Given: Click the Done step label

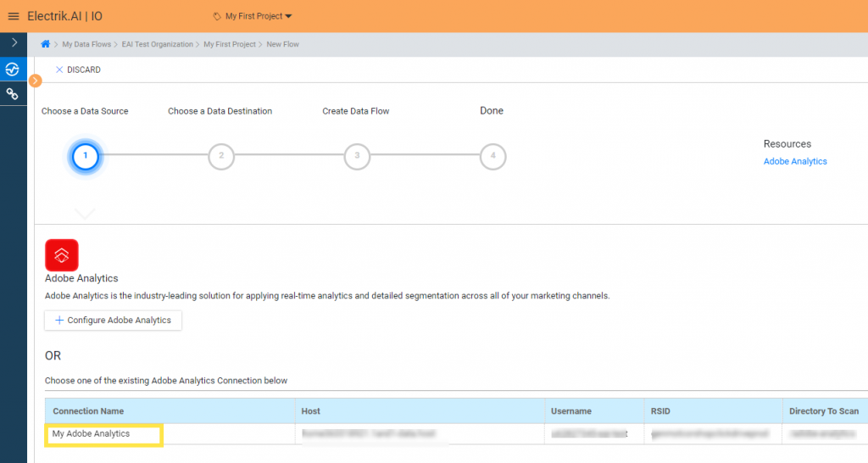Looking at the screenshot, I should pos(492,111).
